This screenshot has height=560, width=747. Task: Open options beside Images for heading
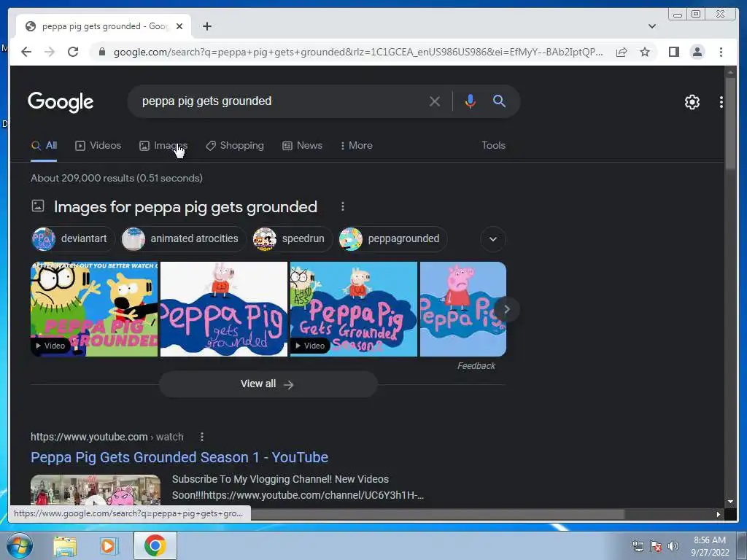pyautogui.click(x=343, y=206)
